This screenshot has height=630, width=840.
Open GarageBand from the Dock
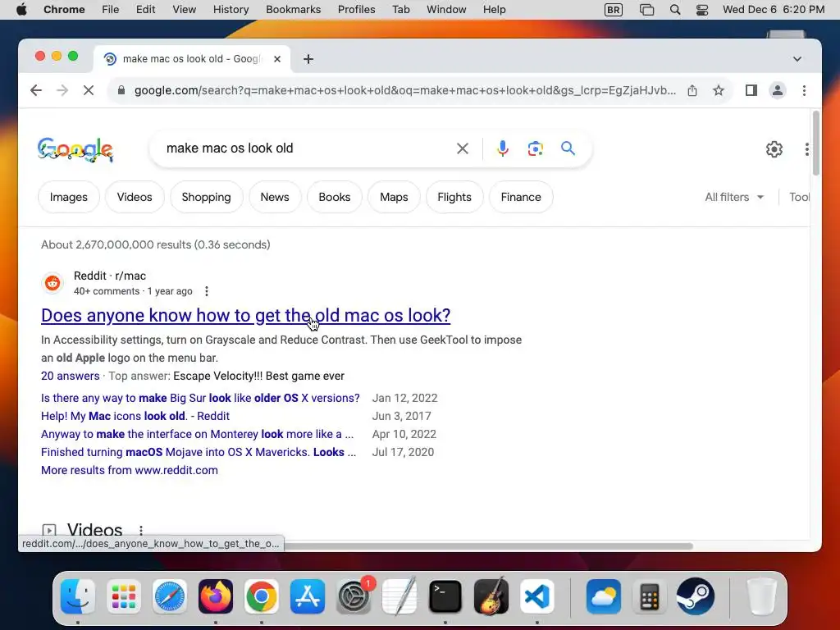(x=491, y=596)
